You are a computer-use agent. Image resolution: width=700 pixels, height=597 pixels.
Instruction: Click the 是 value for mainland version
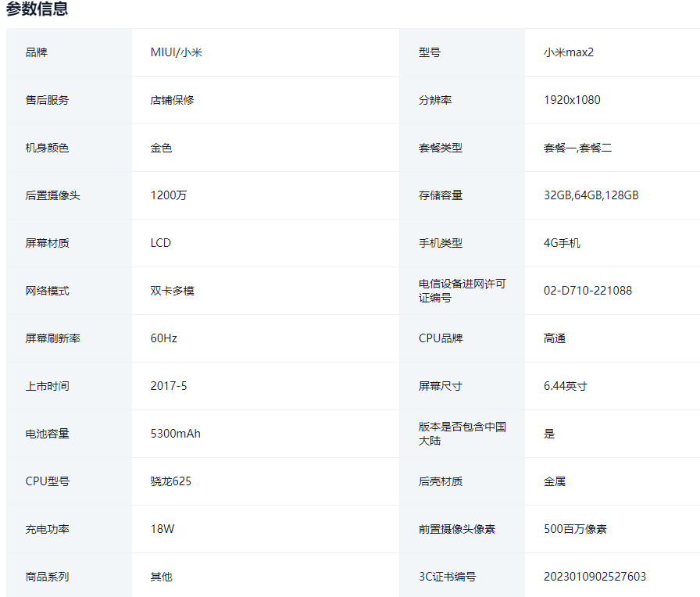pyautogui.click(x=549, y=434)
